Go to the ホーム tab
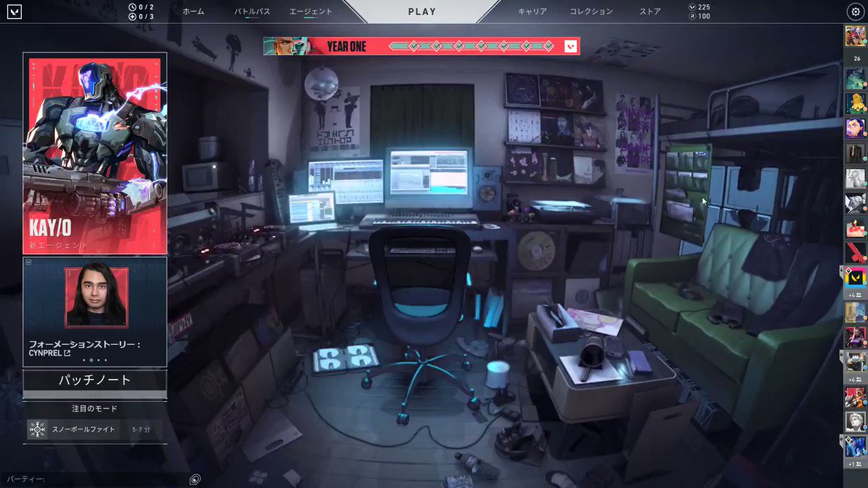The height and width of the screenshot is (488, 868). click(x=193, y=12)
